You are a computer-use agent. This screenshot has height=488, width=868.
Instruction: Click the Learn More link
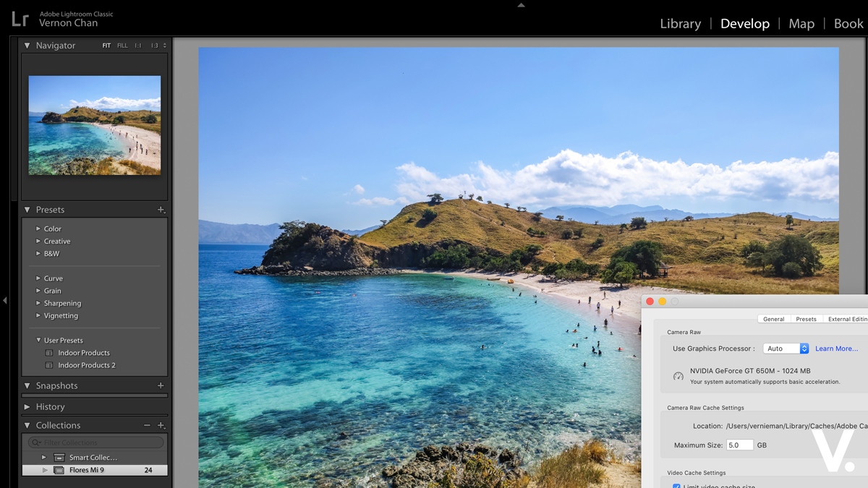[836, 348]
